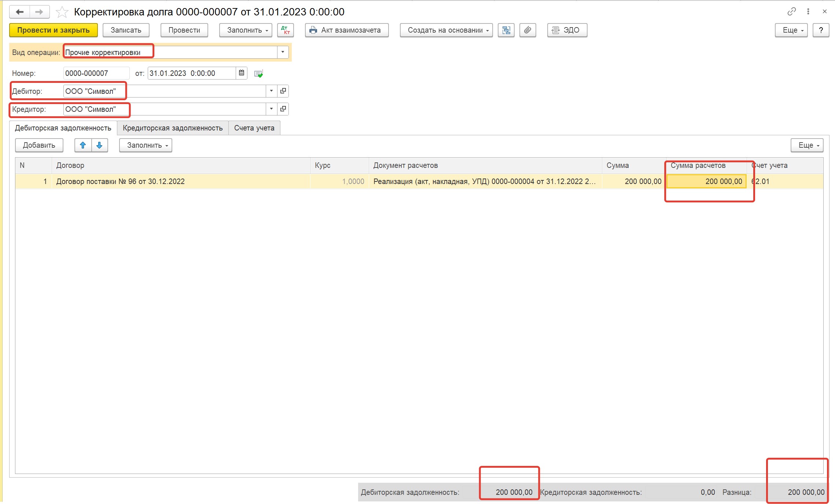
Task: Open the related documents structure icon
Action: tap(506, 30)
